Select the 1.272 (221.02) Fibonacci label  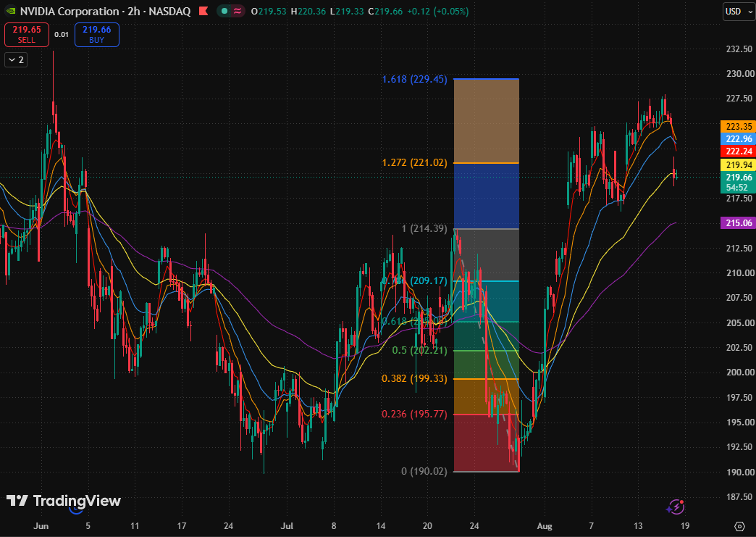pyautogui.click(x=415, y=162)
